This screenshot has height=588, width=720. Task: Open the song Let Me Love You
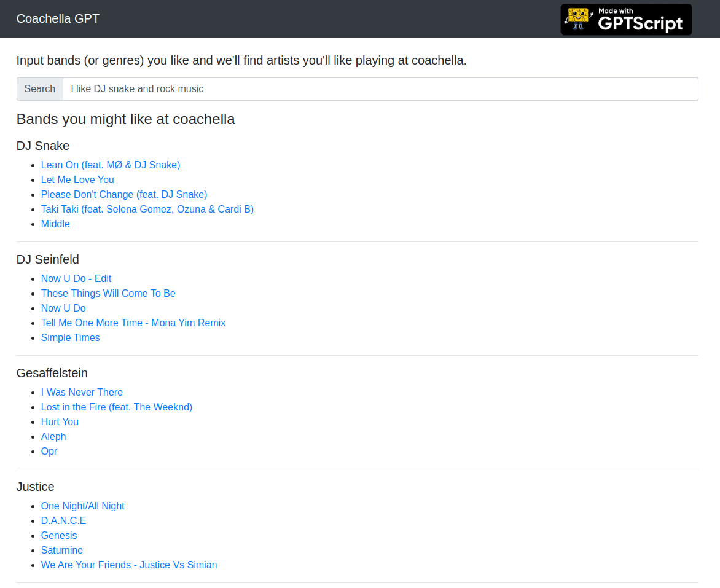click(x=77, y=179)
